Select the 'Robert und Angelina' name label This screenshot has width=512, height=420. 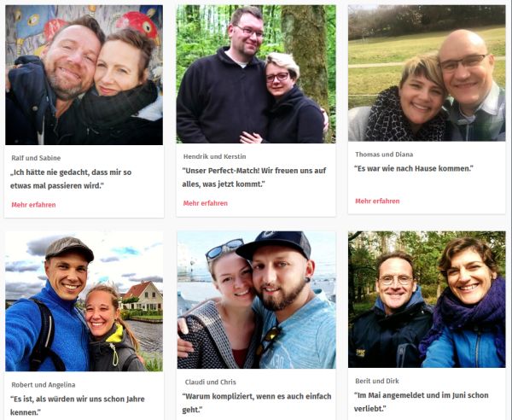pyautogui.click(x=44, y=385)
